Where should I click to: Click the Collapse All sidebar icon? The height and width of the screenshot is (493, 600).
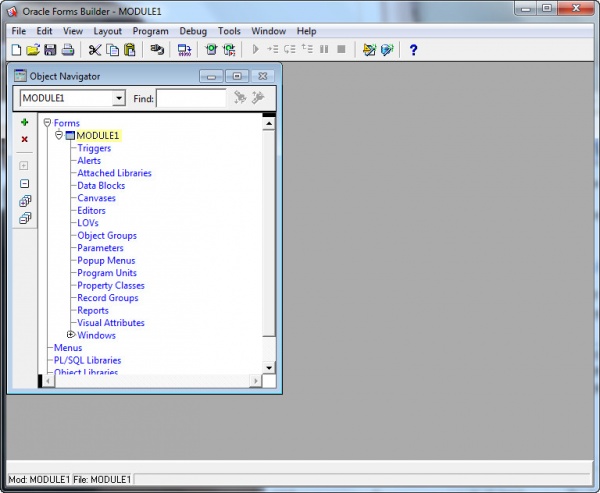pos(25,218)
